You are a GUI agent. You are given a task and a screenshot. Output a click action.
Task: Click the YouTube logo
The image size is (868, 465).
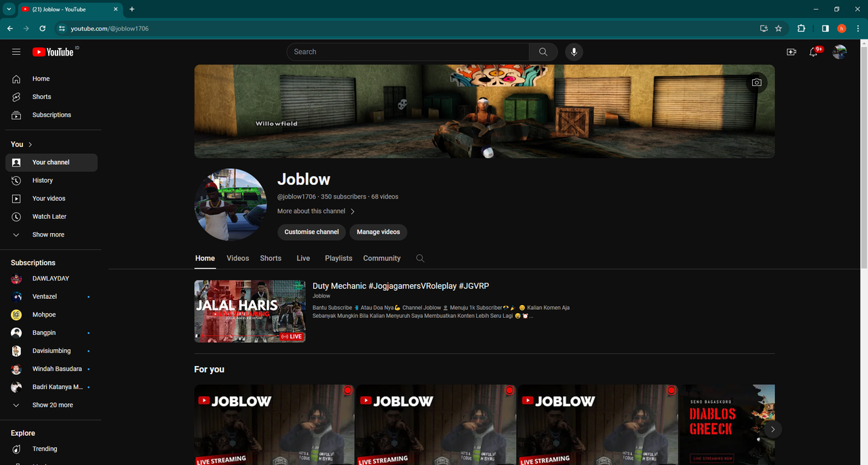point(53,52)
